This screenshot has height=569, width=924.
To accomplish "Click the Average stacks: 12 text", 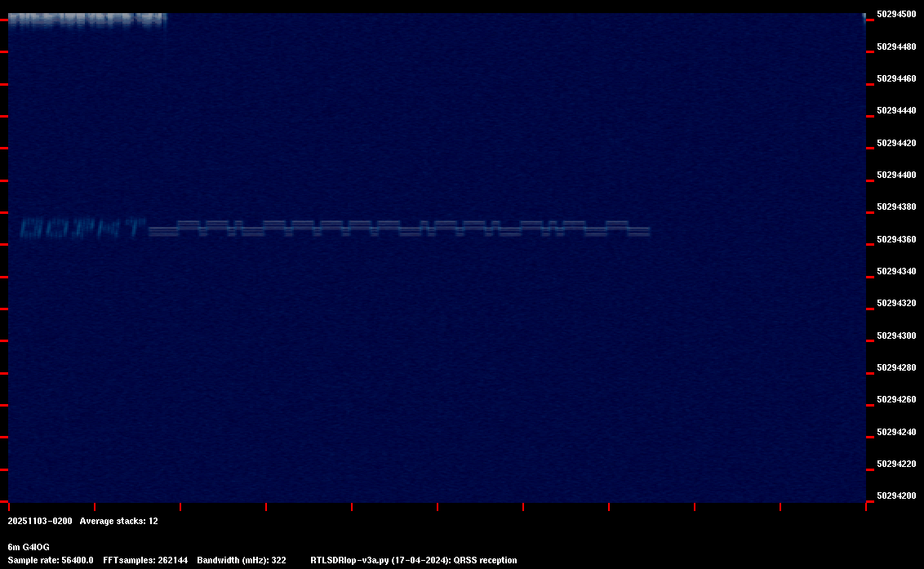I will 118,521.
